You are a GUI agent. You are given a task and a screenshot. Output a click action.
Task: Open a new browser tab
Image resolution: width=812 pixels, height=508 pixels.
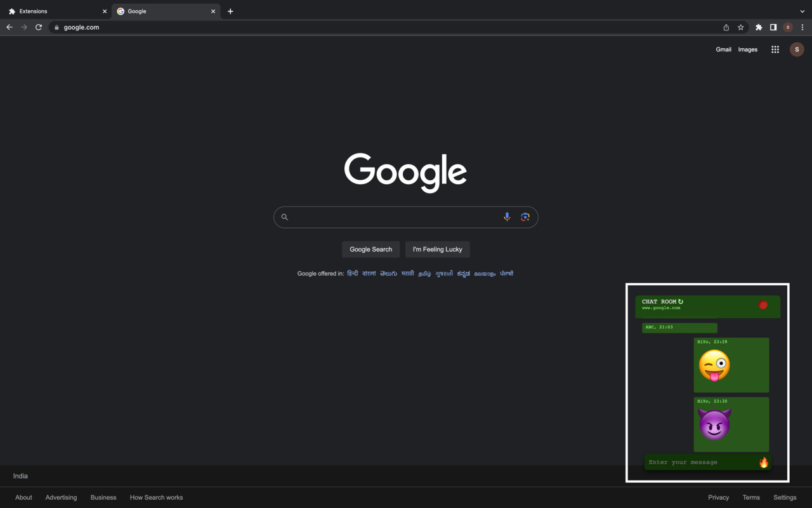coord(230,11)
